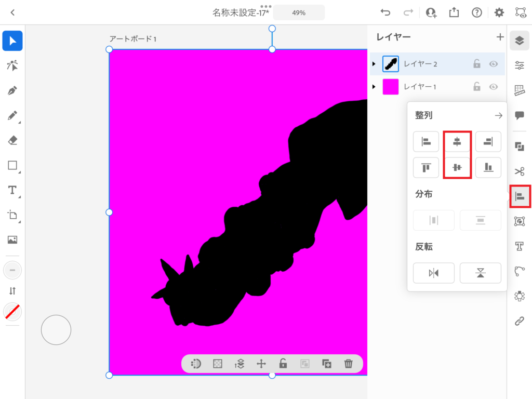The image size is (532, 399).
Task: Select the Selection arrow tool
Action: 12,41
